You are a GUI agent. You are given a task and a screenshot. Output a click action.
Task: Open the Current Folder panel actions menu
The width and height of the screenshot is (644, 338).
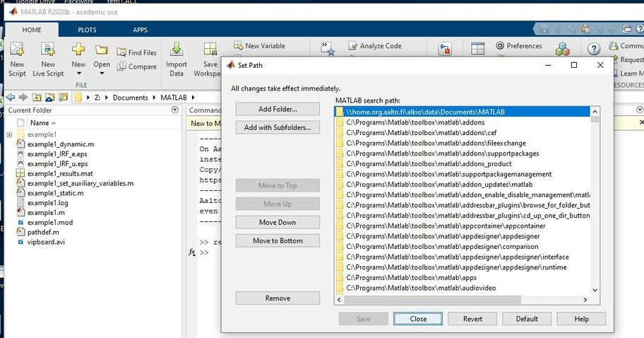pos(175,110)
